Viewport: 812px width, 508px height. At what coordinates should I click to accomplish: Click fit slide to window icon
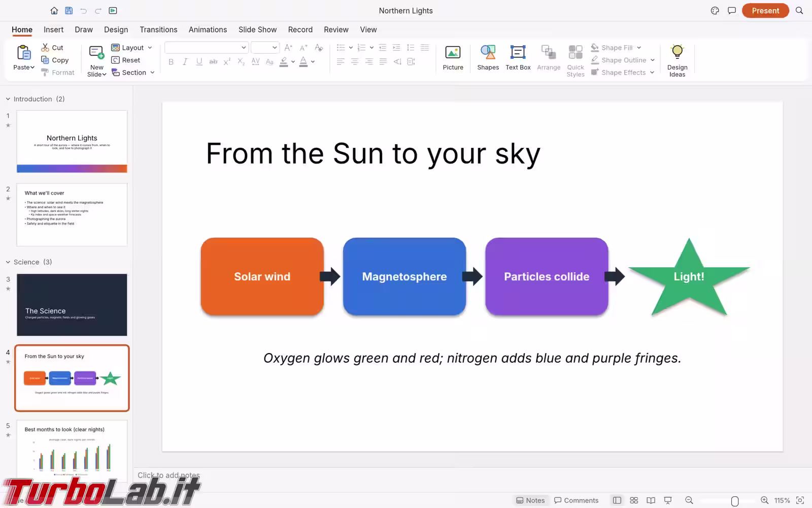click(800, 500)
